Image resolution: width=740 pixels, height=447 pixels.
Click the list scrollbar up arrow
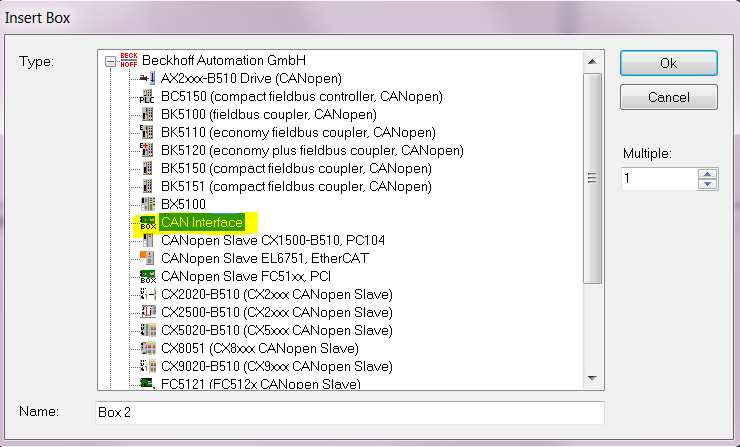tap(592, 62)
